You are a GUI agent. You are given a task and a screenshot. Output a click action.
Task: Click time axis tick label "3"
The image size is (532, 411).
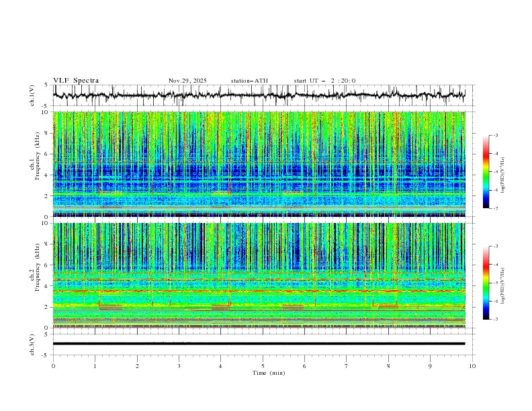pyautogui.click(x=179, y=366)
